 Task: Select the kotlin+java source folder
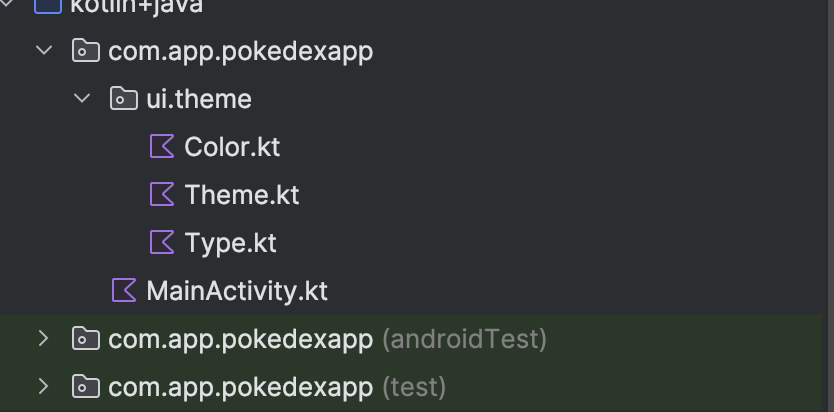tap(136, 8)
